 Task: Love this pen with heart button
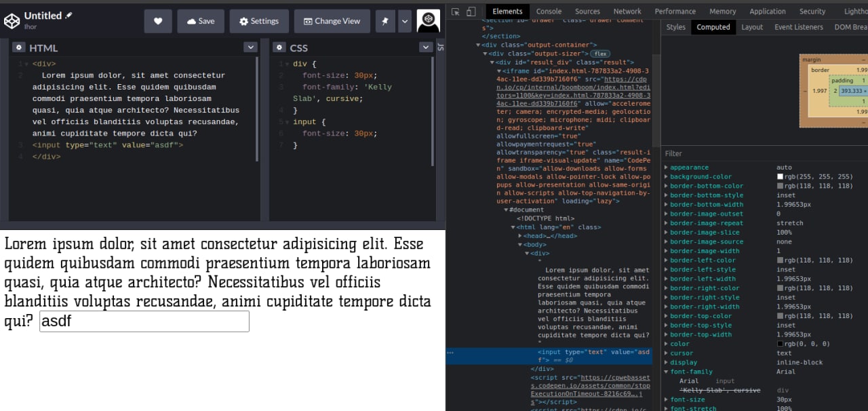(158, 21)
